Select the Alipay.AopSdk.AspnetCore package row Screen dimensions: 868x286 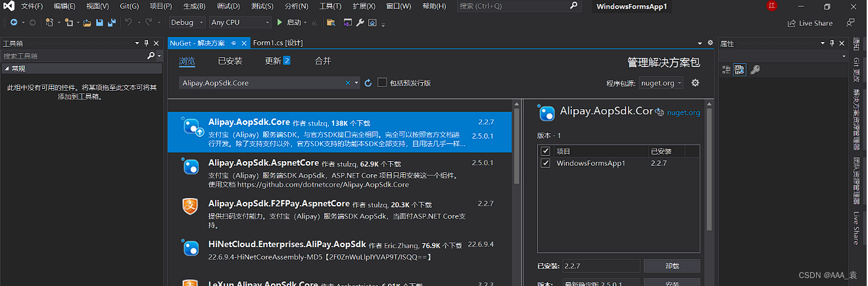click(339, 174)
